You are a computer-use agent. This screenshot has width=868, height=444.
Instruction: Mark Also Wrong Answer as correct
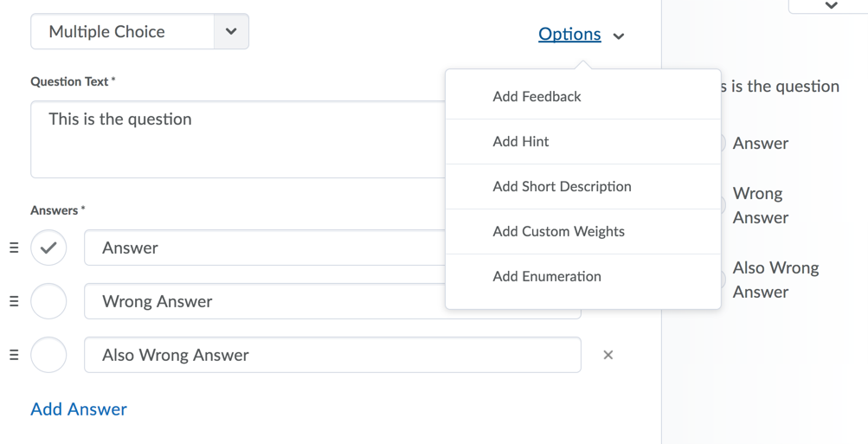click(48, 355)
